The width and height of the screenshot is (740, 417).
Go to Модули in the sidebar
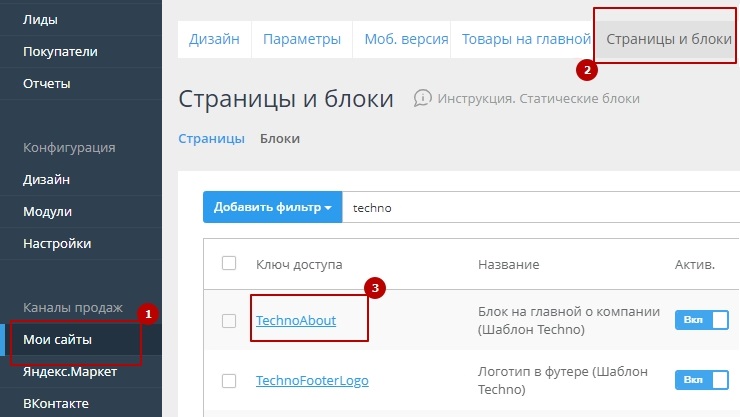[47, 211]
